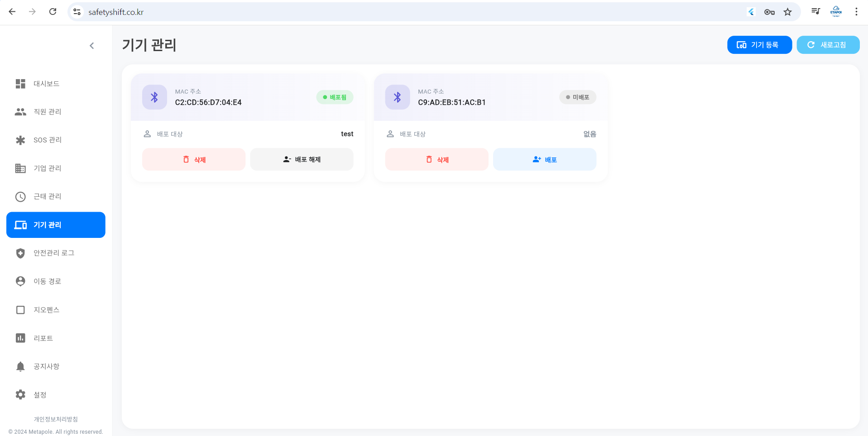Click the 이동 경로 person icon

click(x=20, y=281)
